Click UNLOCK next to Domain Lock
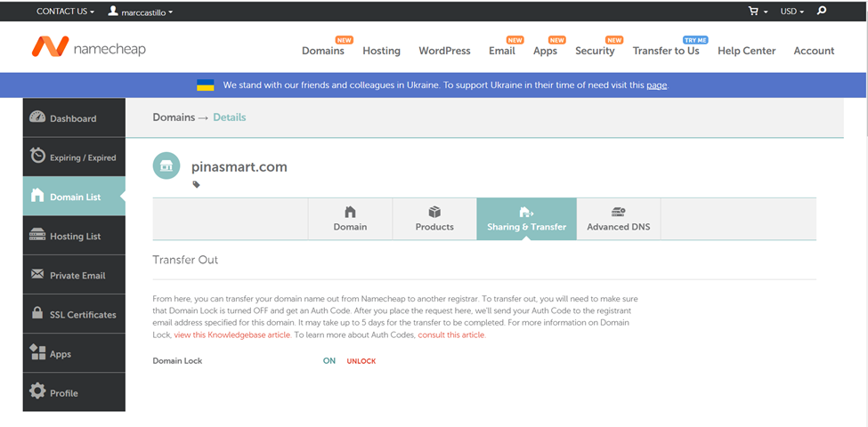 [361, 361]
